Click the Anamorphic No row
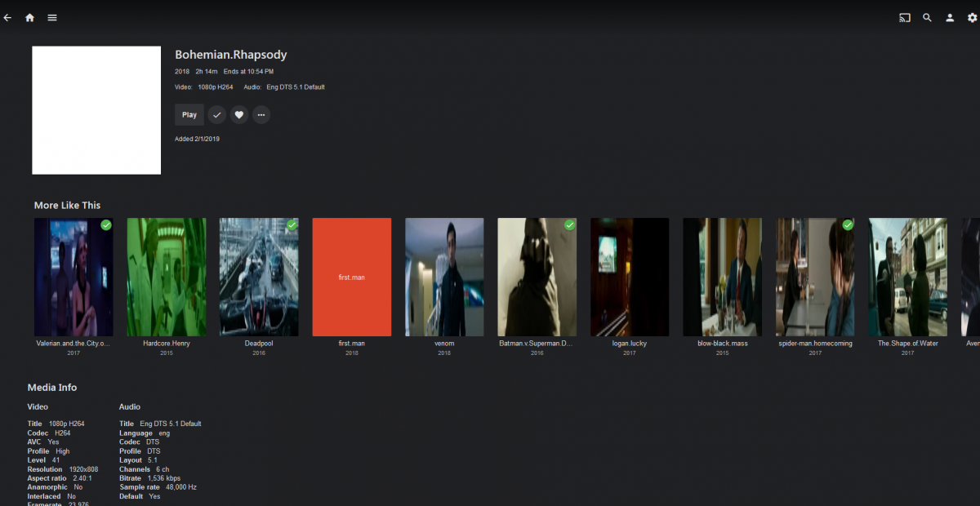This screenshot has height=506, width=980. click(55, 487)
